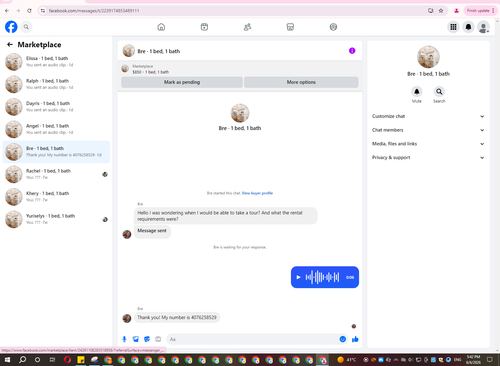Seek within the audio clip waveform

[x=322, y=277]
